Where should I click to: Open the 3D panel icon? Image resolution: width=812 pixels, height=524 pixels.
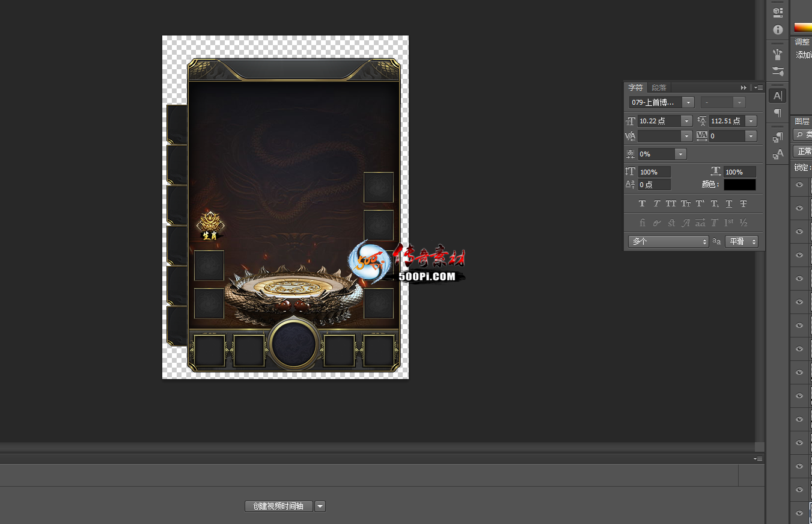click(x=778, y=12)
